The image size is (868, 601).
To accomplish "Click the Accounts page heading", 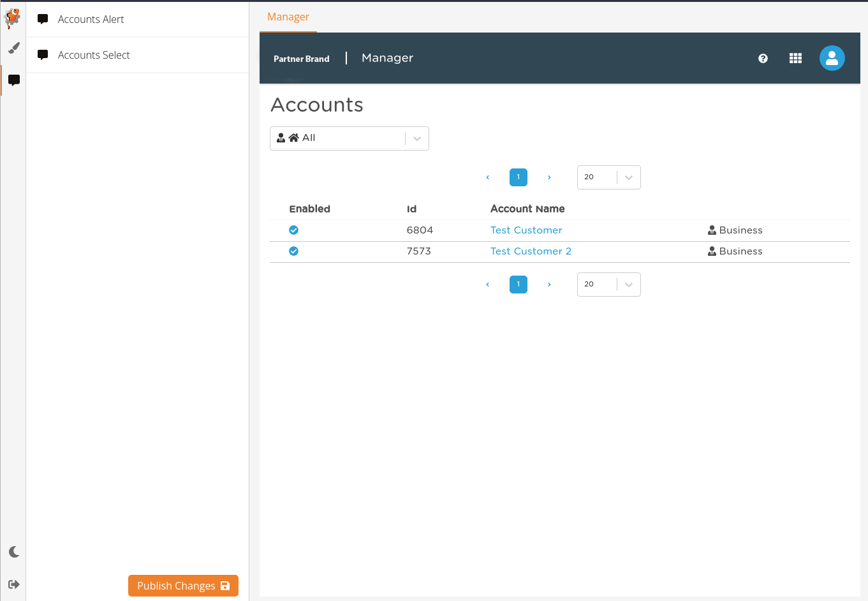I will (317, 105).
